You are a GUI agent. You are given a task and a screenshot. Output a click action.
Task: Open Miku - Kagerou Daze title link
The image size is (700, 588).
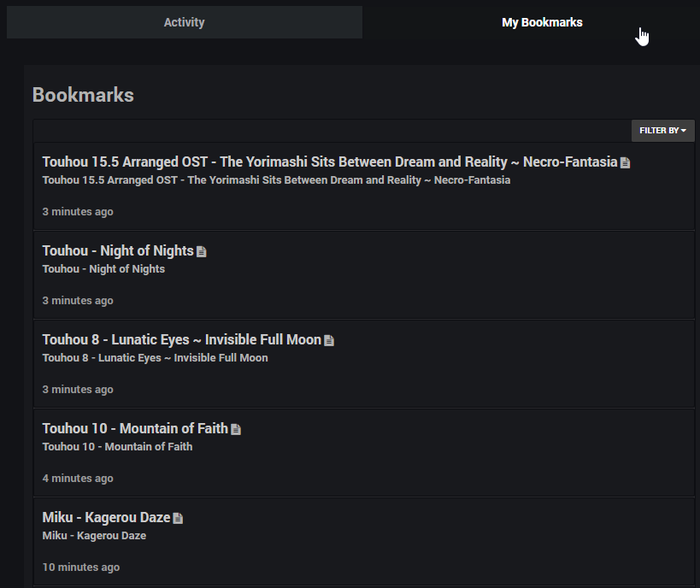pos(106,517)
